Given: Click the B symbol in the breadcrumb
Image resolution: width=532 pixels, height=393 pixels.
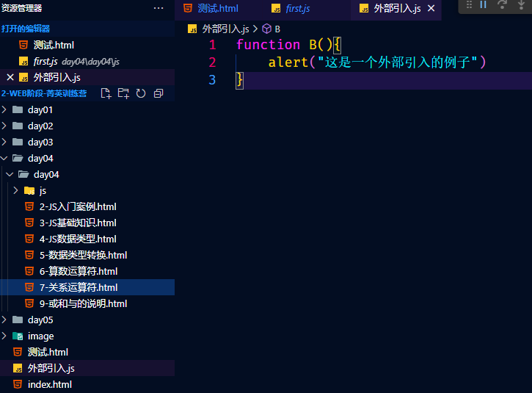Looking at the screenshot, I should click(x=277, y=29).
